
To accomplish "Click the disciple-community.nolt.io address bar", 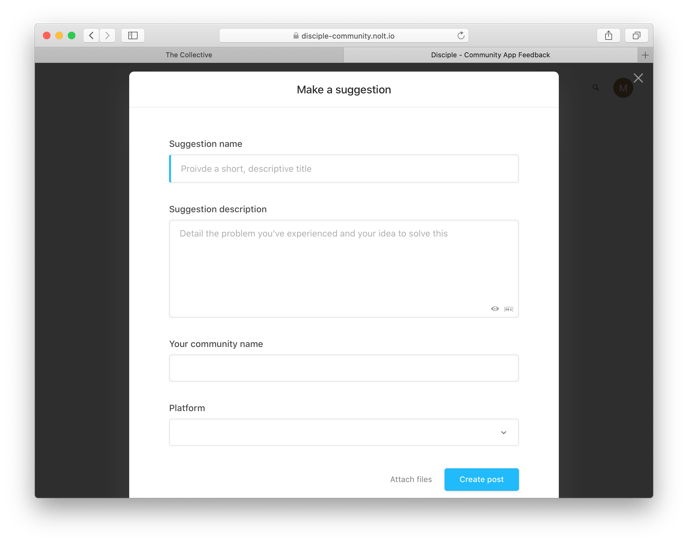I will coord(344,36).
